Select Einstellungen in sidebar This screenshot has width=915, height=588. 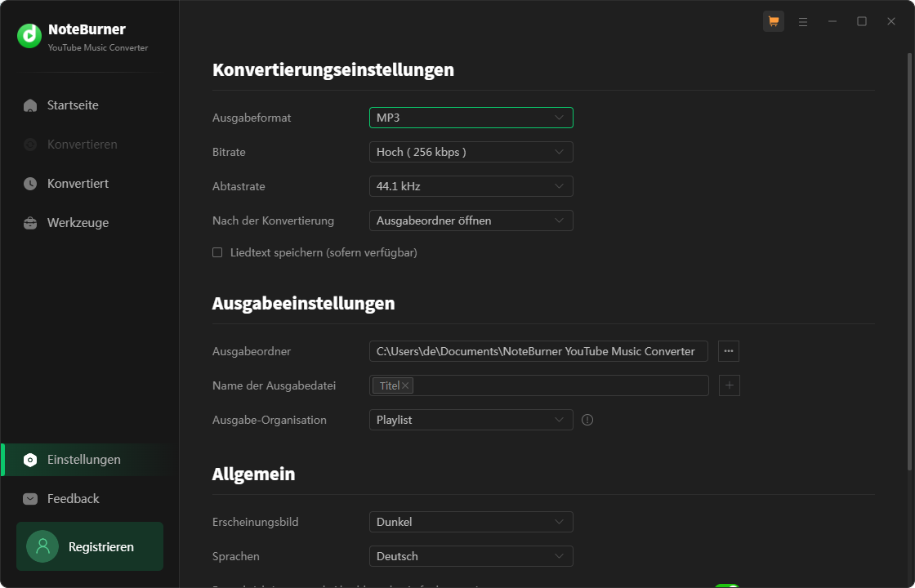click(x=89, y=460)
